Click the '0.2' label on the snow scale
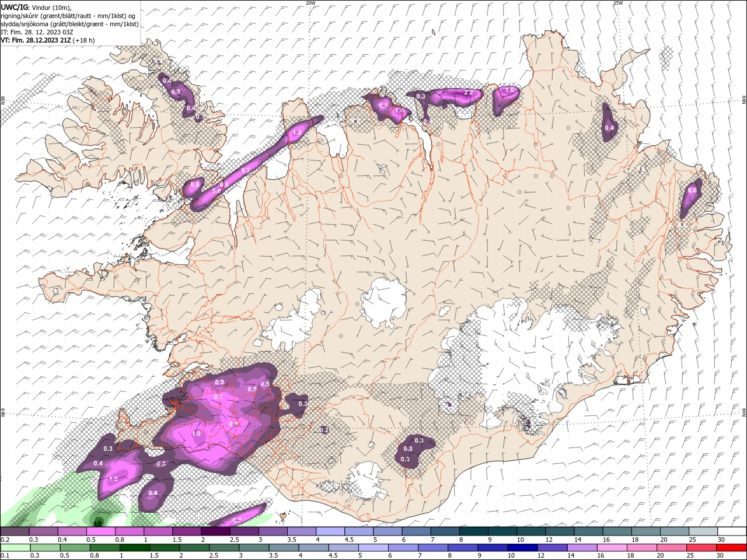 [5, 540]
